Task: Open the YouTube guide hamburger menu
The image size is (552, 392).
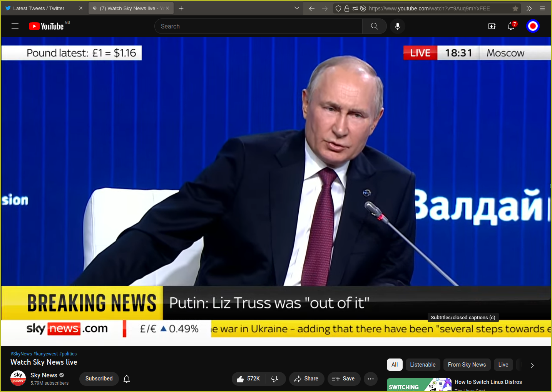Action: [15, 26]
